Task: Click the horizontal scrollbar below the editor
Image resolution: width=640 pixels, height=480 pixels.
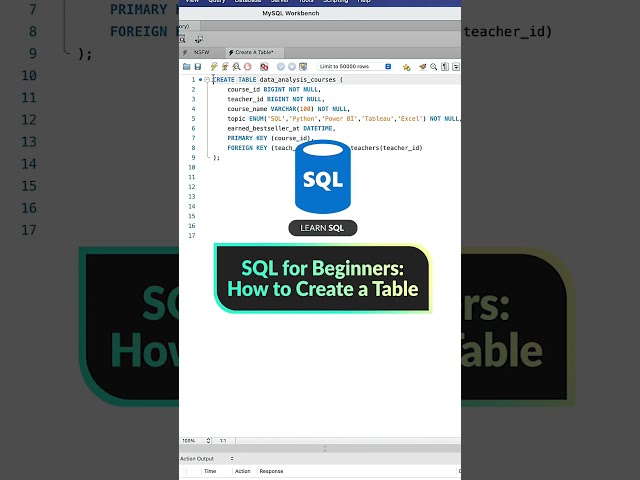Action: point(348,441)
